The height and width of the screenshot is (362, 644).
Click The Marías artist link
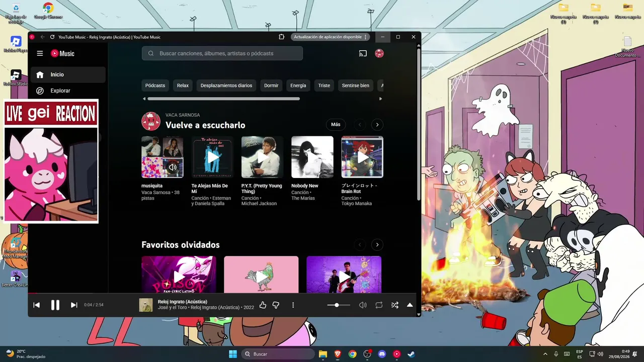tap(303, 198)
